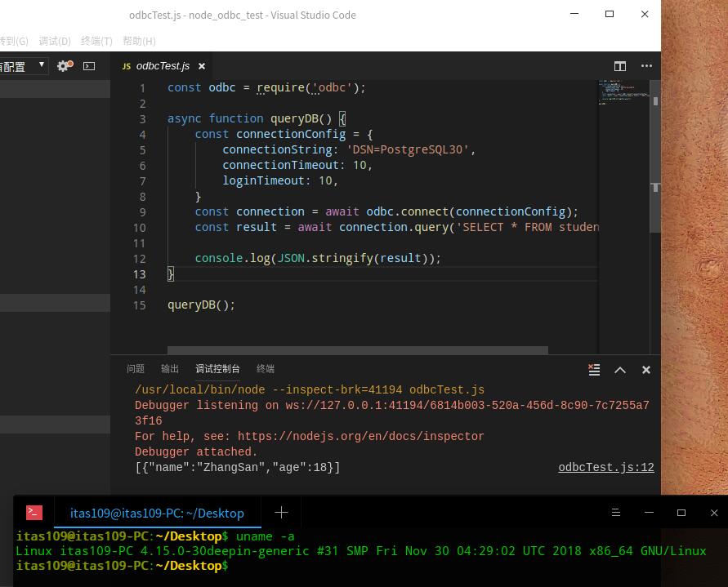Switch to the 输出 tab
This screenshot has width=728, height=587.
click(169, 369)
